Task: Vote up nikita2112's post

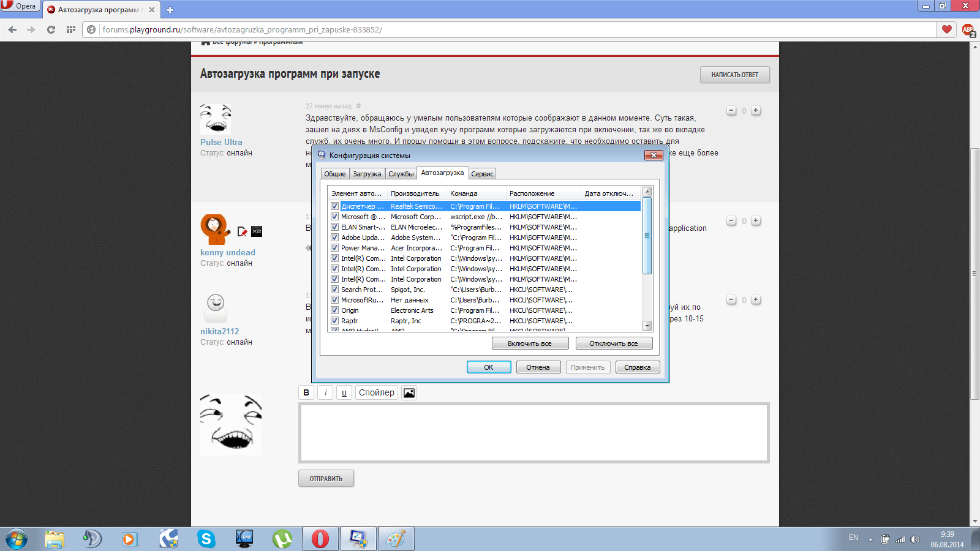Action: [756, 300]
